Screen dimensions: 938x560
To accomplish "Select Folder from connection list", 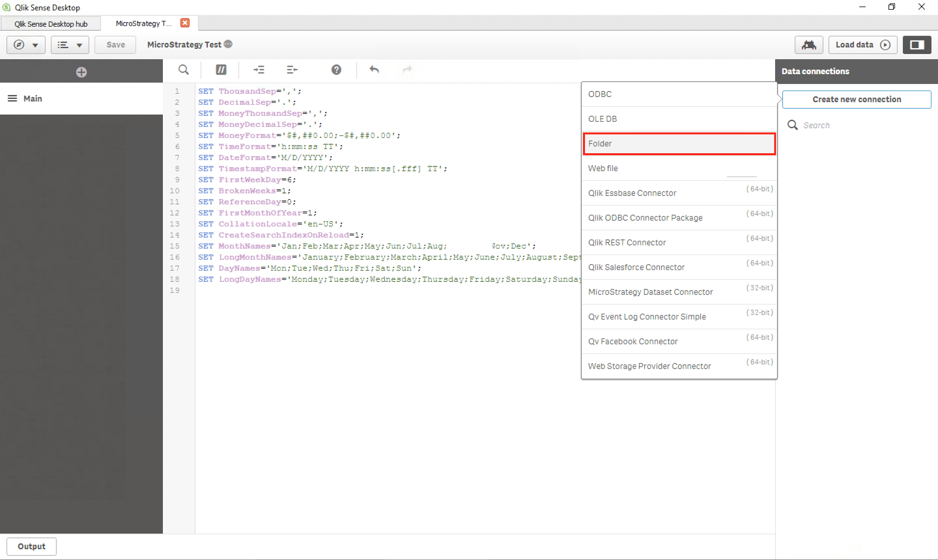I will [679, 144].
